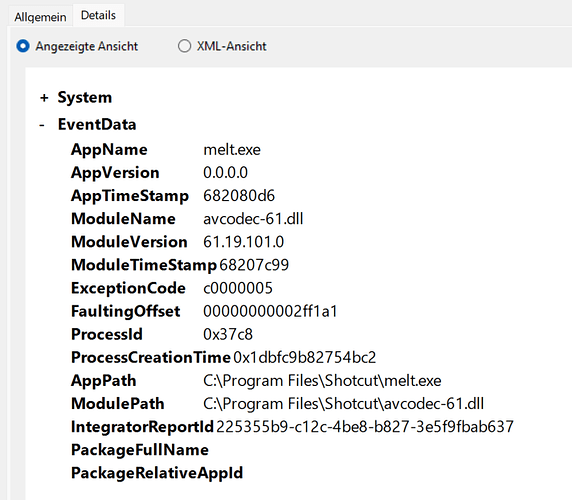The image size is (572, 500).
Task: Select the ExceptionCode value c0000005
Action: pyautogui.click(x=238, y=288)
